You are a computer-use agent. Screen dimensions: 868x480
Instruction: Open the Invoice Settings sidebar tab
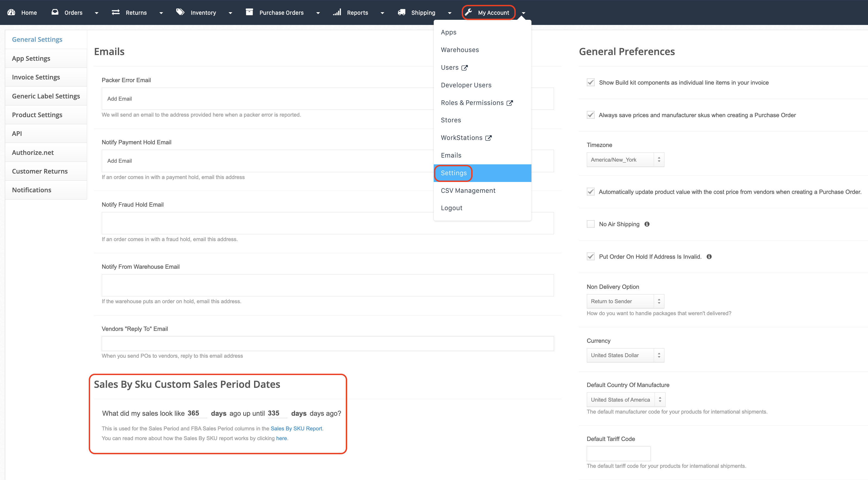pyautogui.click(x=36, y=77)
